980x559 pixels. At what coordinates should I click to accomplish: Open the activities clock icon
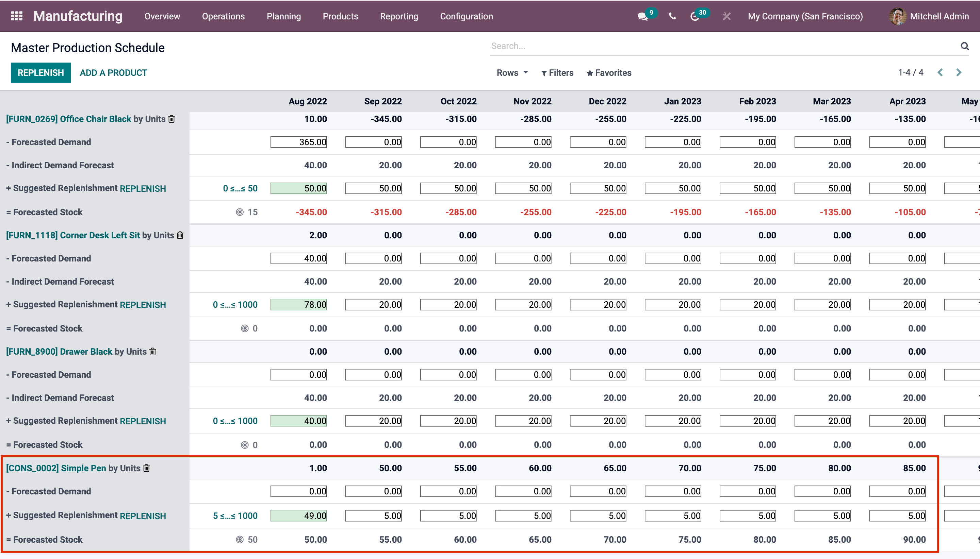pos(695,17)
